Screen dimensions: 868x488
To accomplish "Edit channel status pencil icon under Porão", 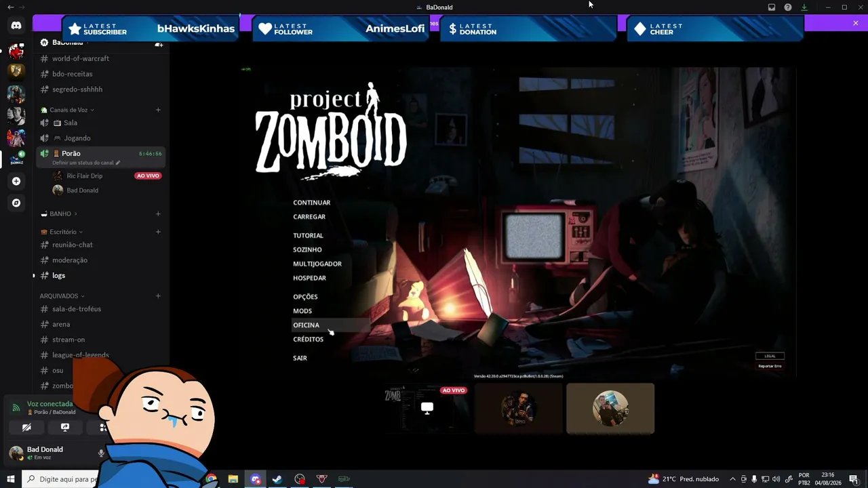I will 118,163.
